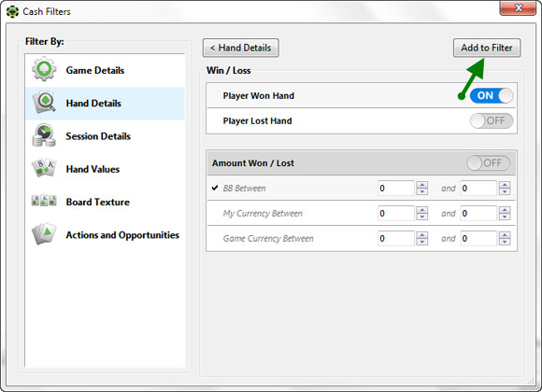The height and width of the screenshot is (392, 542).
Task: Turn off the Player Won Hand switch
Action: pyautogui.click(x=492, y=96)
